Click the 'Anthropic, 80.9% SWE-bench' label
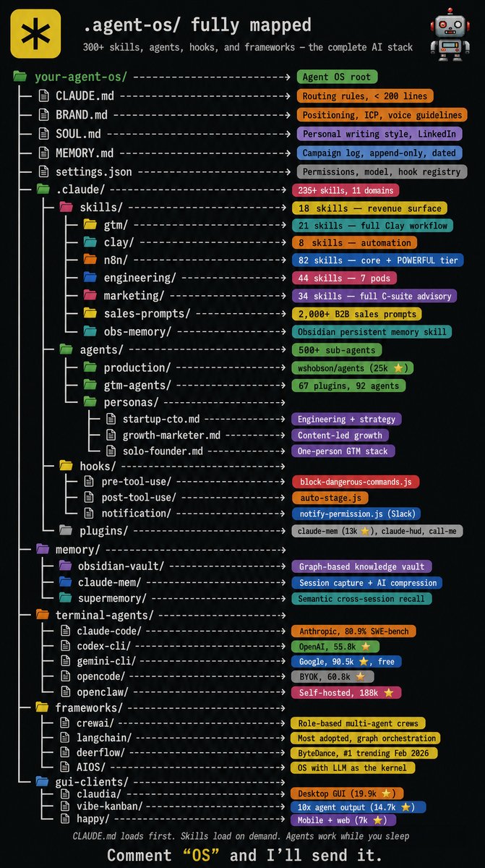The width and height of the screenshot is (485, 868). click(353, 631)
